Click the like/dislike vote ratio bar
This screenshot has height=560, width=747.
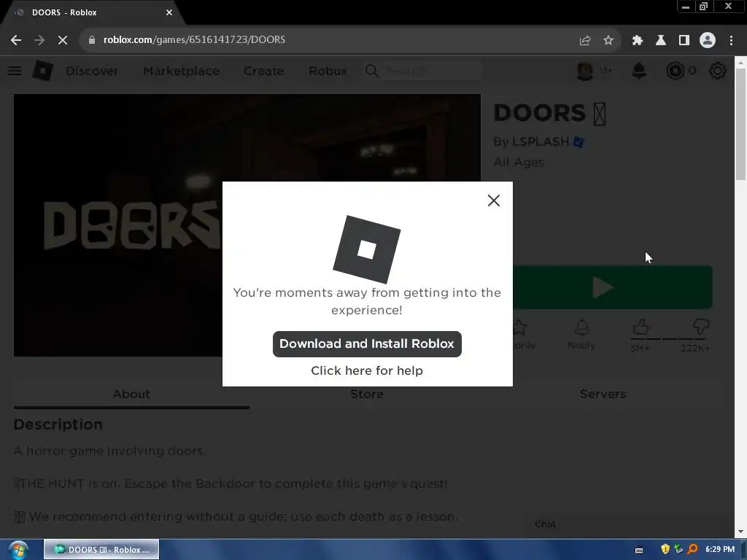coord(669,339)
